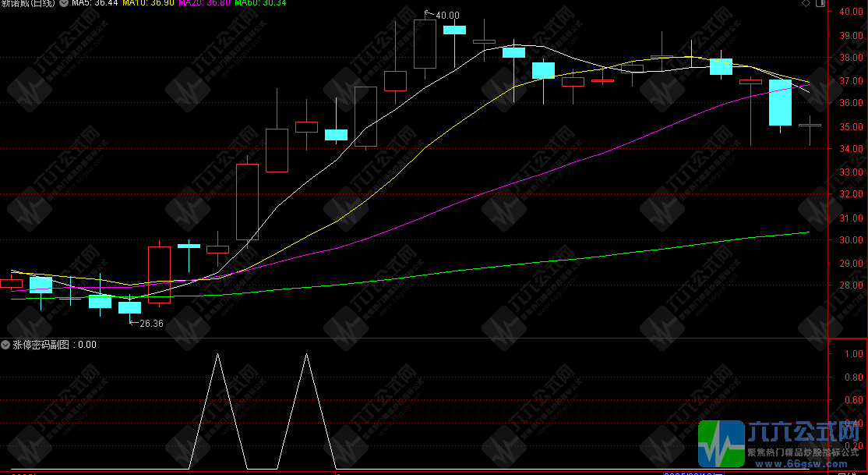
Task: Click the 40.00 high price marker
Action: coord(447,16)
